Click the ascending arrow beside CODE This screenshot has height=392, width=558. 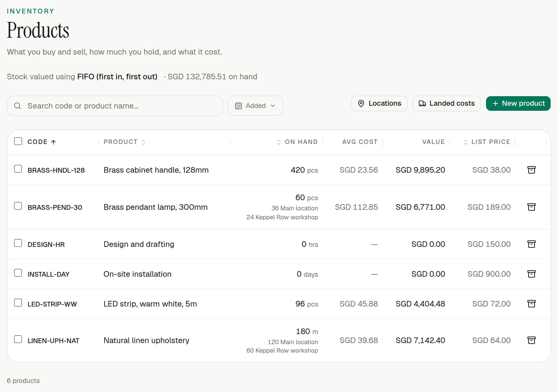53,142
